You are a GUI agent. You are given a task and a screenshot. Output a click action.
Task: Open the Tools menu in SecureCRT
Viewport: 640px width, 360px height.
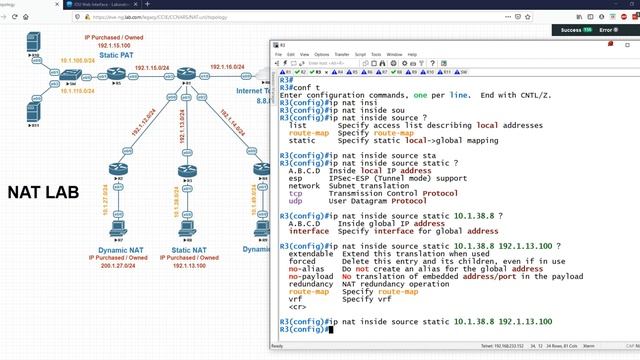(x=376, y=54)
